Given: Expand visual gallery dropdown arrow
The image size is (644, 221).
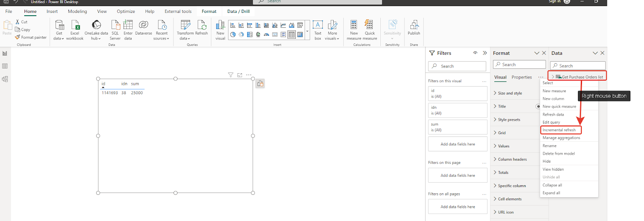Looking at the screenshot, I should (x=307, y=31).
